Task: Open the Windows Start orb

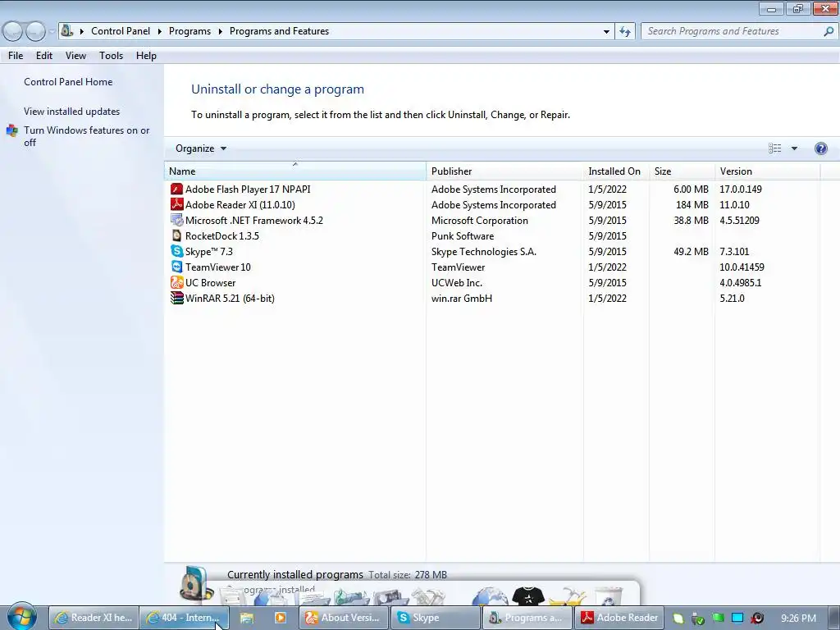Action: [x=21, y=616]
